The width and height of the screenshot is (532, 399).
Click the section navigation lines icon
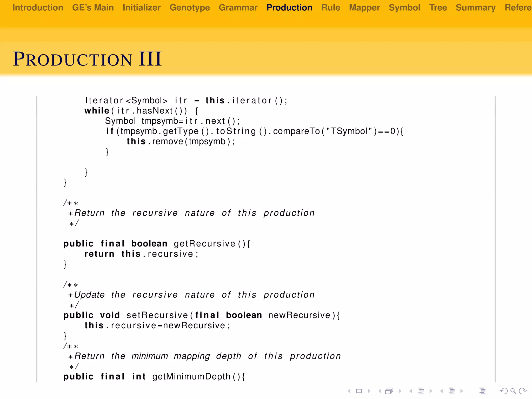coord(452,391)
